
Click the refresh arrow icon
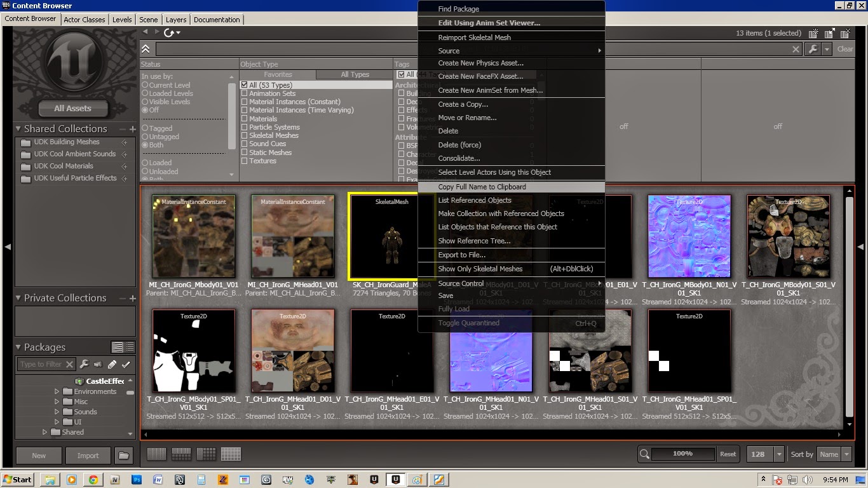(169, 32)
